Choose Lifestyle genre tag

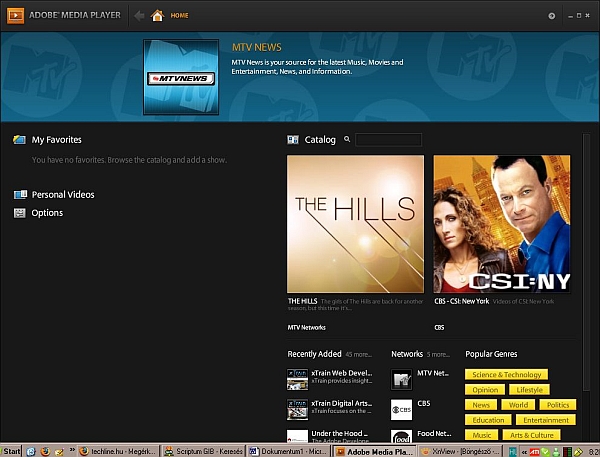(529, 390)
